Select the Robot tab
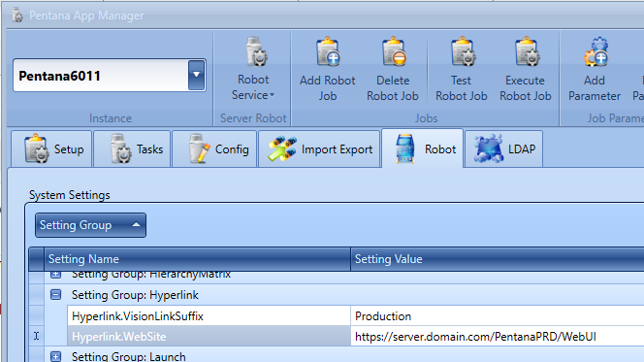The image size is (644, 362). click(423, 148)
